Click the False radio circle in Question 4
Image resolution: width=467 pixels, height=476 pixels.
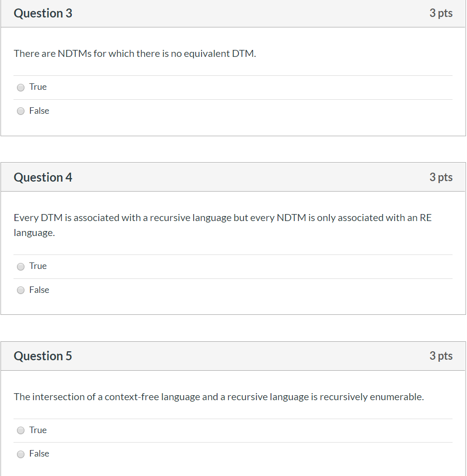(x=20, y=290)
